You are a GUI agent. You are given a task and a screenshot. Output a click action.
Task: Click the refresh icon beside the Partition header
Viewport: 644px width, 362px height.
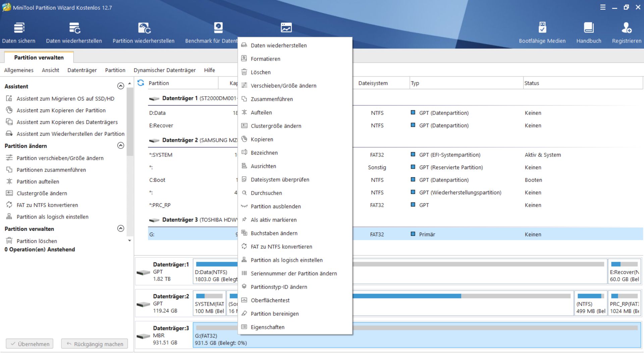pyautogui.click(x=141, y=83)
